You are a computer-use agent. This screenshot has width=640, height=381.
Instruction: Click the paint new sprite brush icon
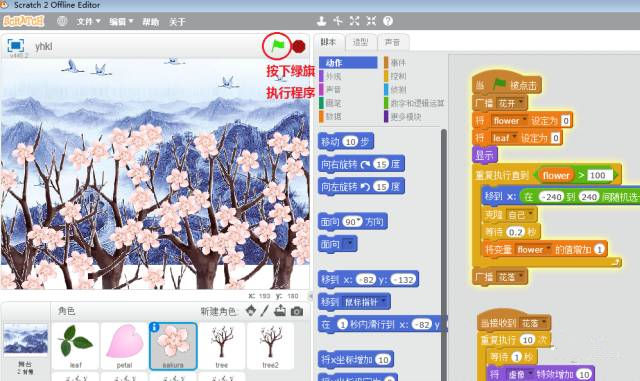(264, 311)
